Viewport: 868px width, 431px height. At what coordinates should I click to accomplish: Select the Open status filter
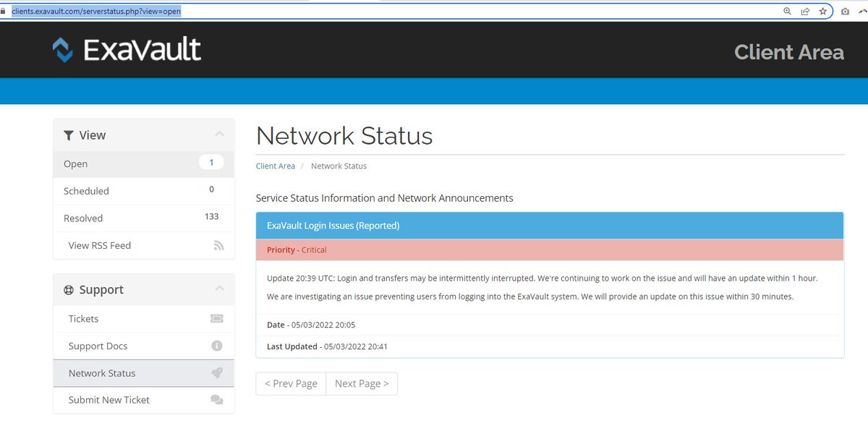point(144,164)
